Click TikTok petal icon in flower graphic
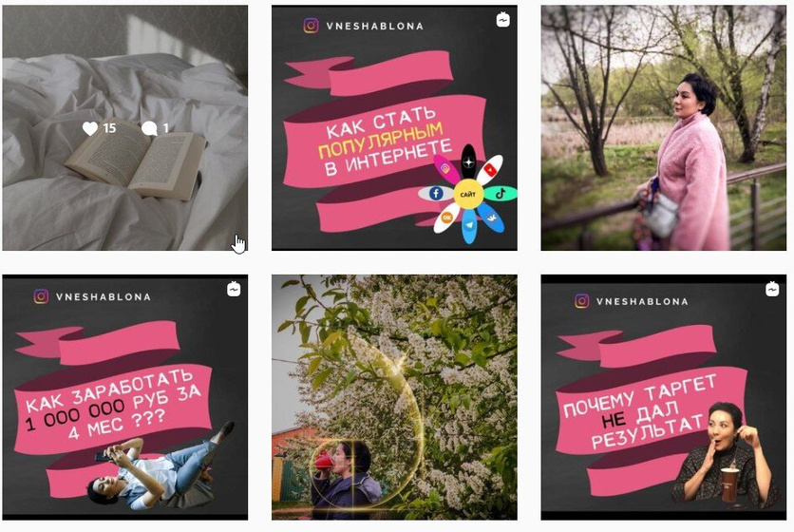This screenshot has height=532, width=794. tap(501, 193)
